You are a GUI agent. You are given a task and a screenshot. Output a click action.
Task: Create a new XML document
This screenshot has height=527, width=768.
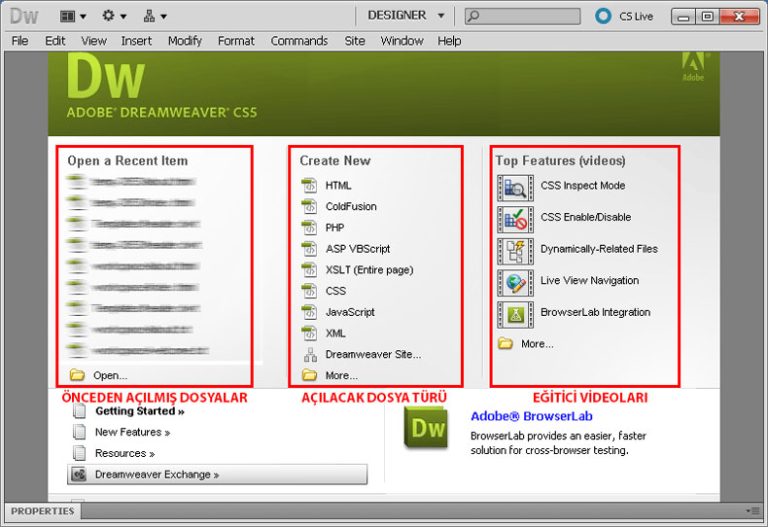pyautogui.click(x=336, y=333)
